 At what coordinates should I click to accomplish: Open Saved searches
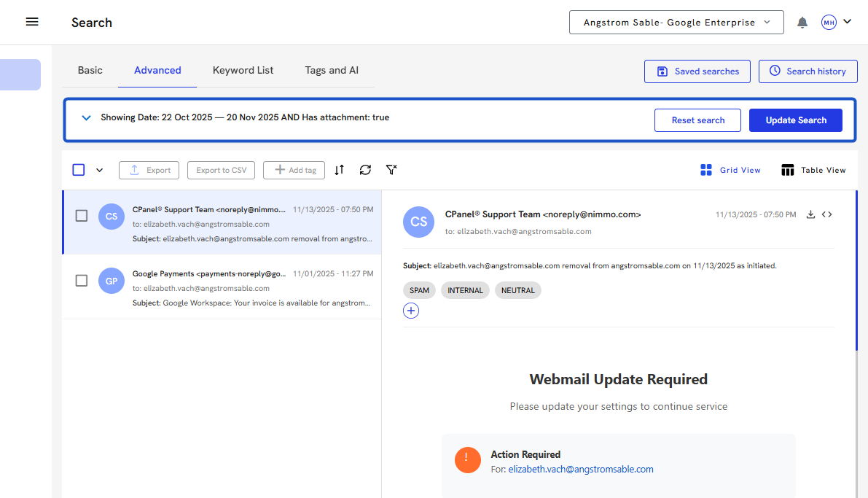pyautogui.click(x=697, y=71)
